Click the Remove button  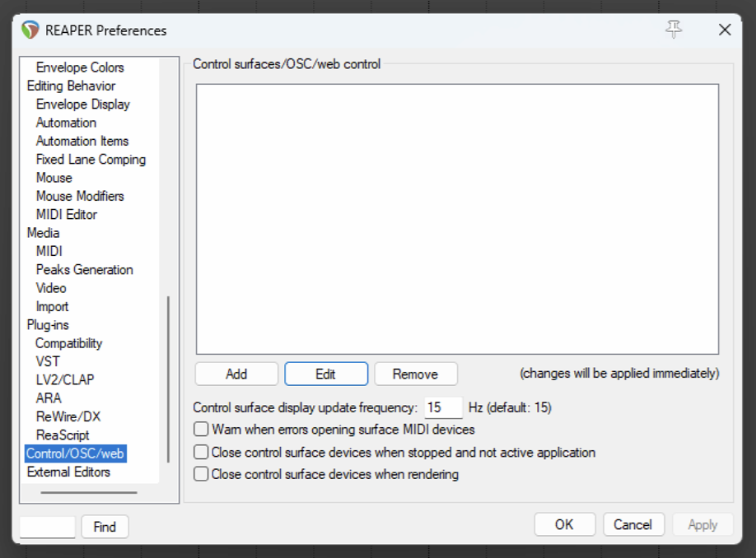point(416,374)
